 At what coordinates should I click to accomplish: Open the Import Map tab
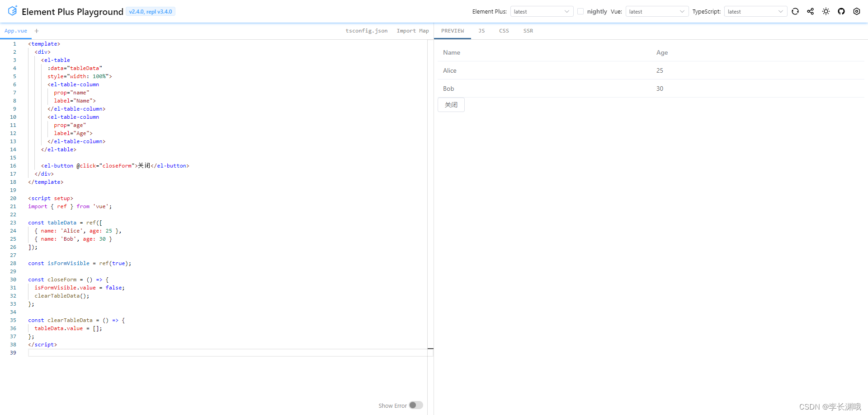coord(413,31)
